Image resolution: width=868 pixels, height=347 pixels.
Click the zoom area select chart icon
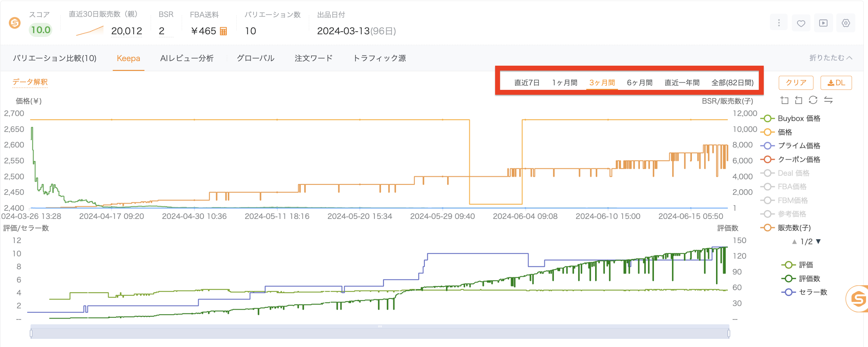pyautogui.click(x=784, y=100)
